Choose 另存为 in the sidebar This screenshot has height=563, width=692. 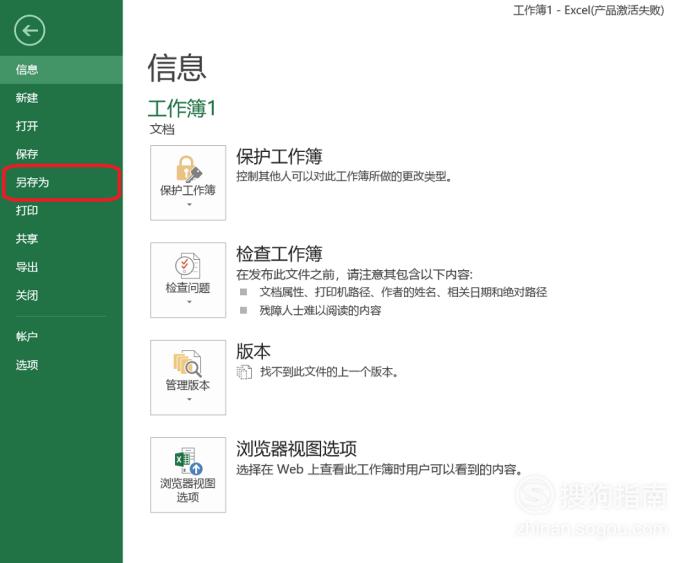click(x=61, y=182)
